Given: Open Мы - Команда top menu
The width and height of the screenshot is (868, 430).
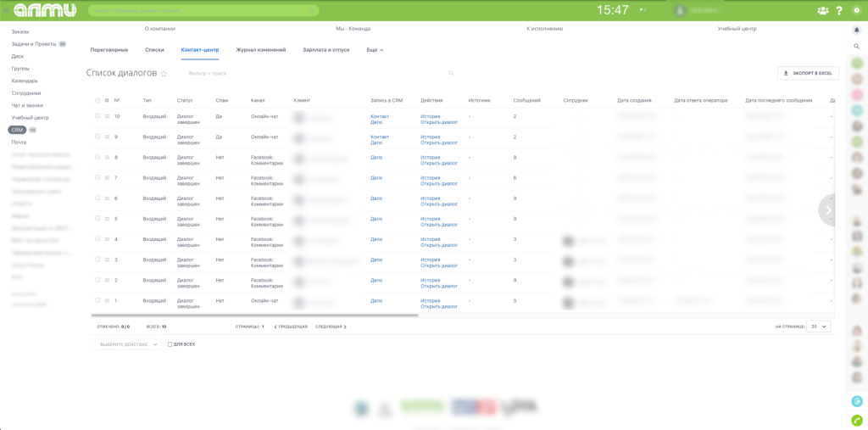Looking at the screenshot, I should point(353,28).
